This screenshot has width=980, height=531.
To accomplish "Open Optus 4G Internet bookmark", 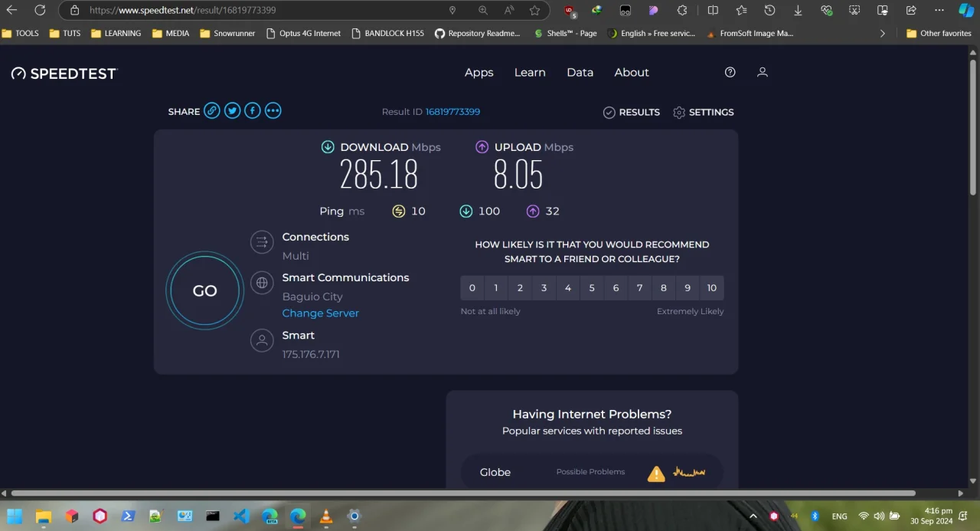I will pos(303,33).
